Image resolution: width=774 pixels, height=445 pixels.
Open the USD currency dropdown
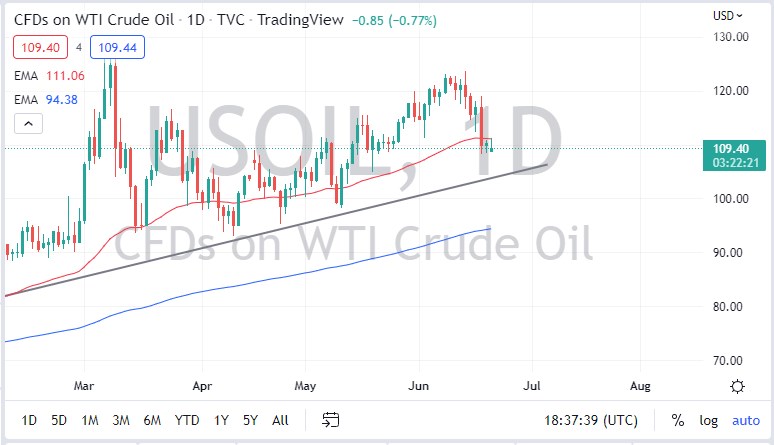click(x=726, y=15)
